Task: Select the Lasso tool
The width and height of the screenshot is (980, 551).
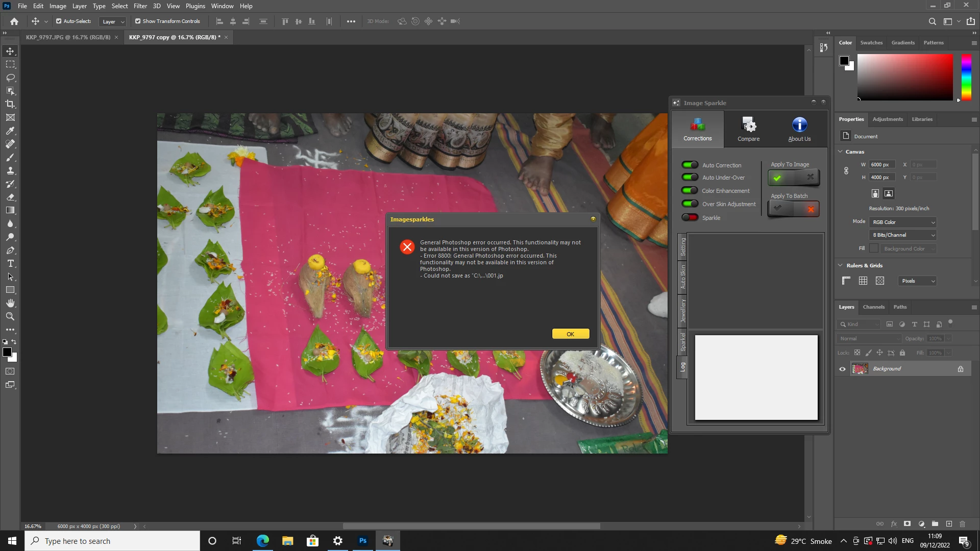Action: coord(10,78)
